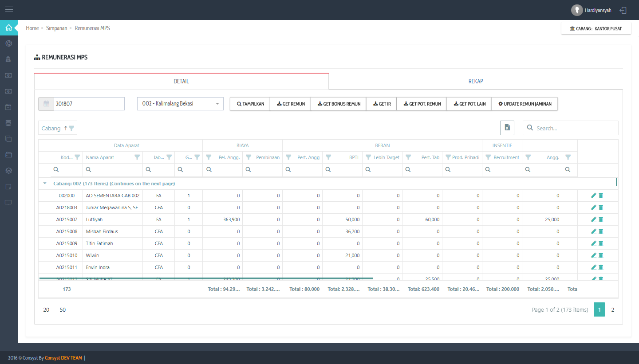Viewport: 639px width, 364px height.
Task: Select the DETAIL tab
Action: tap(181, 81)
